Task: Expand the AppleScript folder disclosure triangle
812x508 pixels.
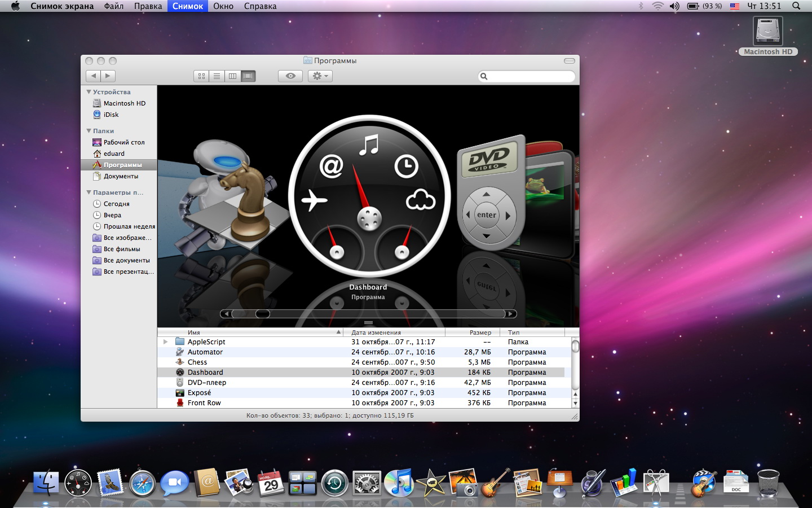Action: (165, 341)
